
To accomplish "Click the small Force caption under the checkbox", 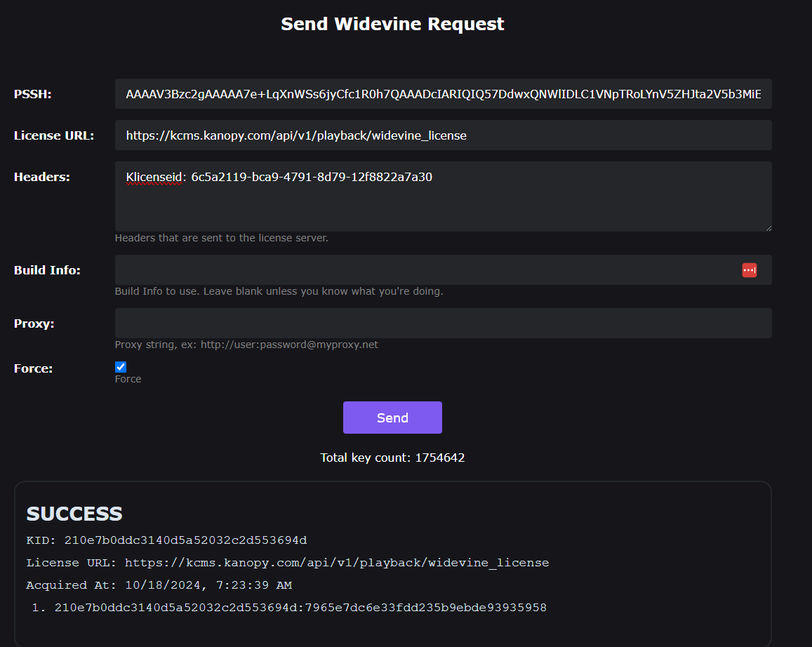I will click(x=128, y=379).
